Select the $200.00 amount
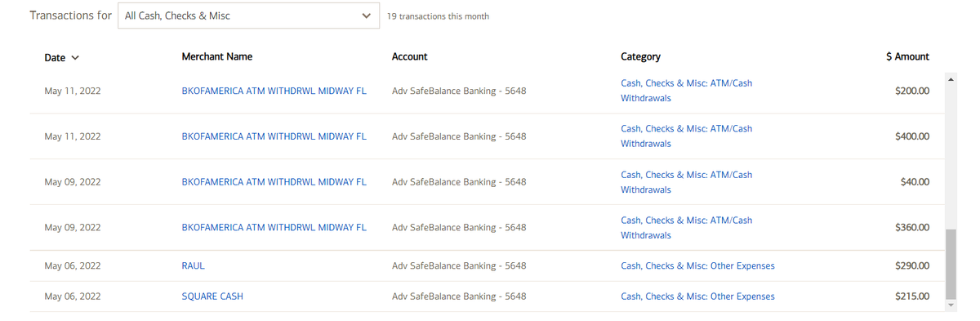The height and width of the screenshot is (321, 980). (x=912, y=91)
